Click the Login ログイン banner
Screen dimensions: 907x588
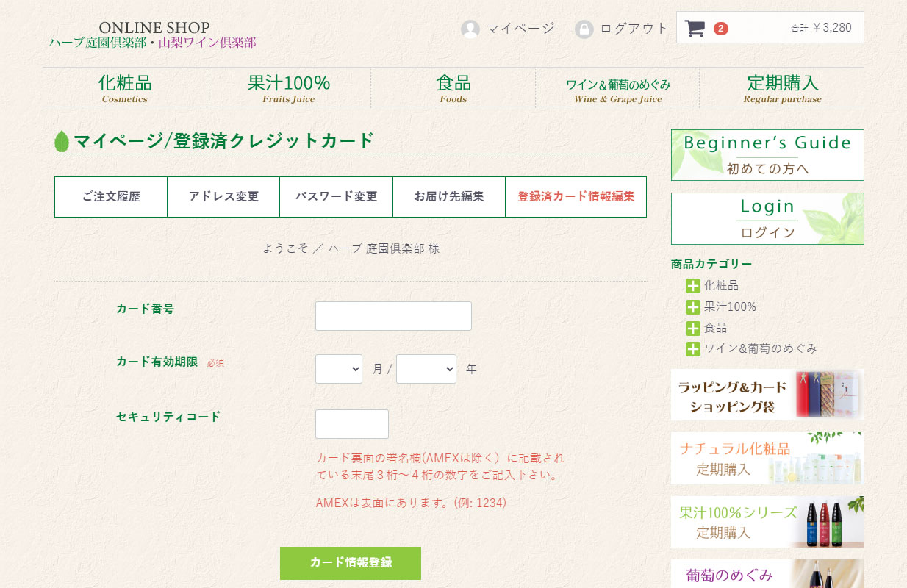(767, 218)
